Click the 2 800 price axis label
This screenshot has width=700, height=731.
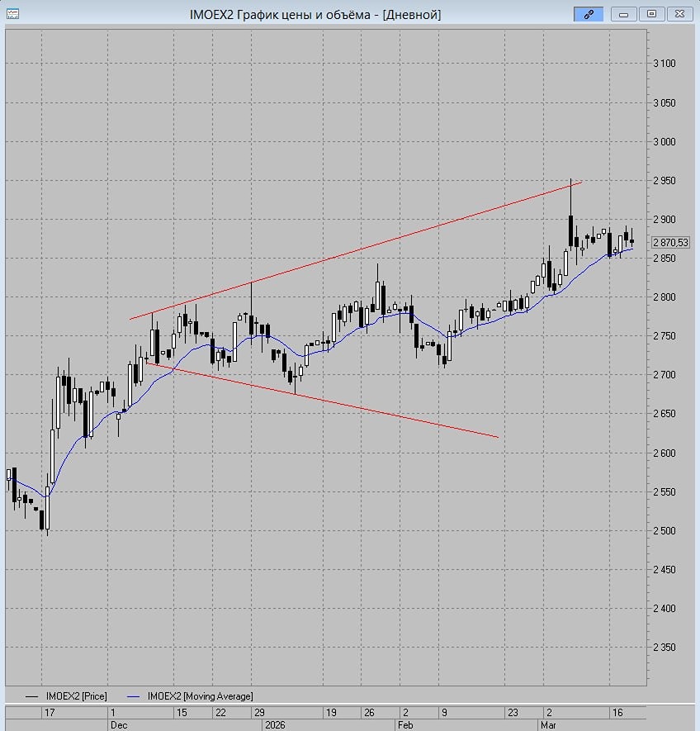coord(665,297)
